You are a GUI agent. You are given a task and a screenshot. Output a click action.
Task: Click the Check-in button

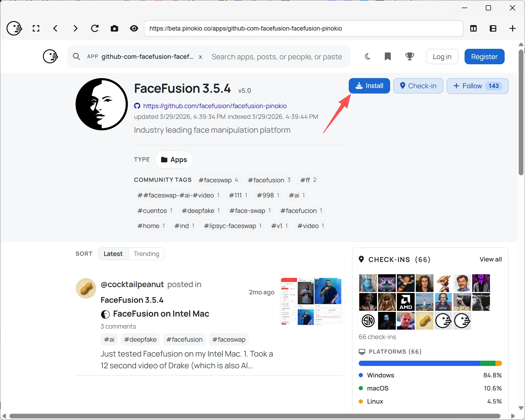(418, 86)
